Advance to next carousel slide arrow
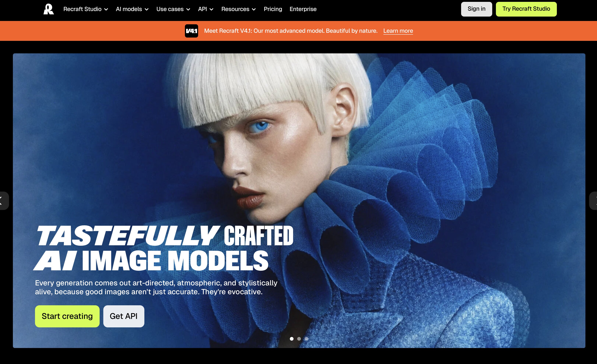Viewport: 597px width, 364px height. [593, 201]
